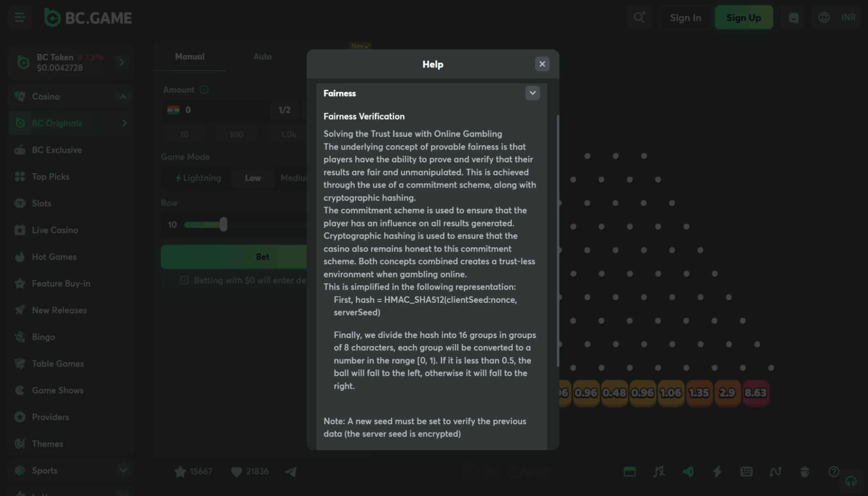Open the chat bubble icon

tap(793, 18)
